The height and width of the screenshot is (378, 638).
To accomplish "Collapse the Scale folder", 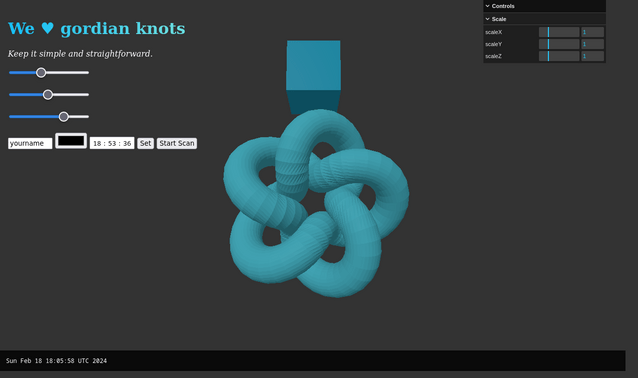I will pyautogui.click(x=544, y=19).
